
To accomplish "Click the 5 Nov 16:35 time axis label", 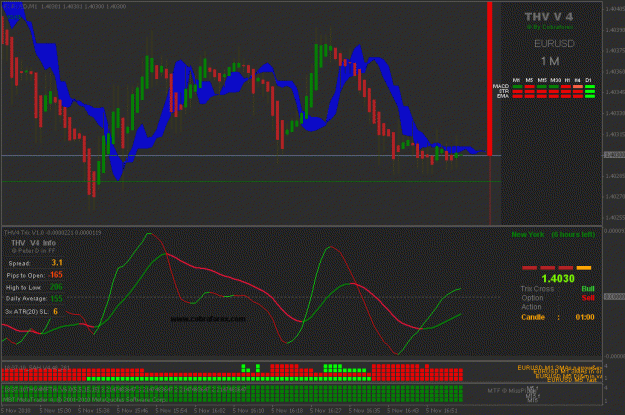I will pyautogui.click(x=364, y=410).
